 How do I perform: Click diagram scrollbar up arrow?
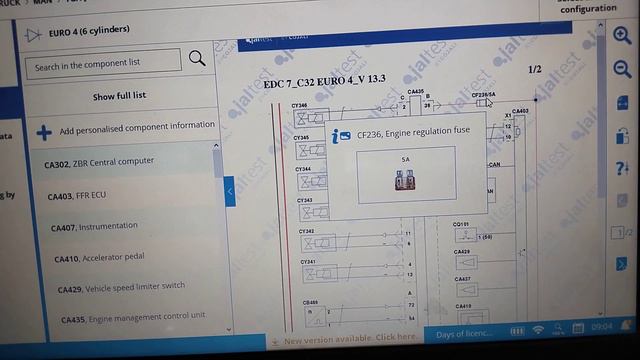click(600, 25)
